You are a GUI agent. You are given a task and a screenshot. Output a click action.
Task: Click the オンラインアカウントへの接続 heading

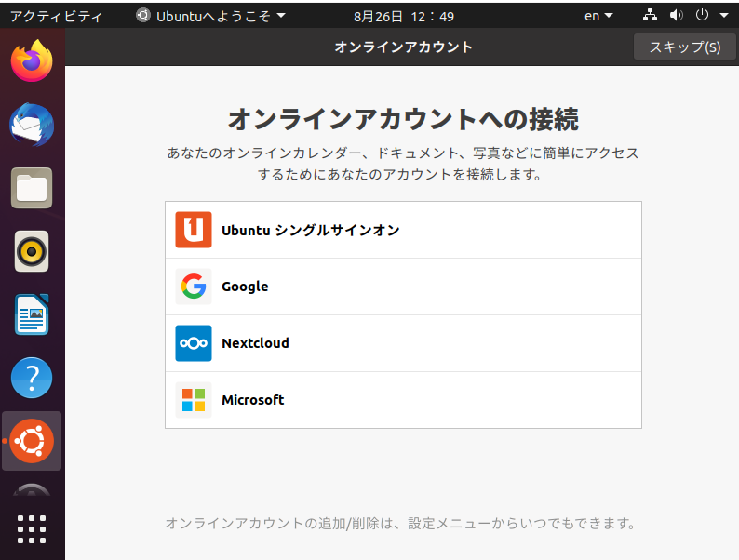[x=403, y=119]
